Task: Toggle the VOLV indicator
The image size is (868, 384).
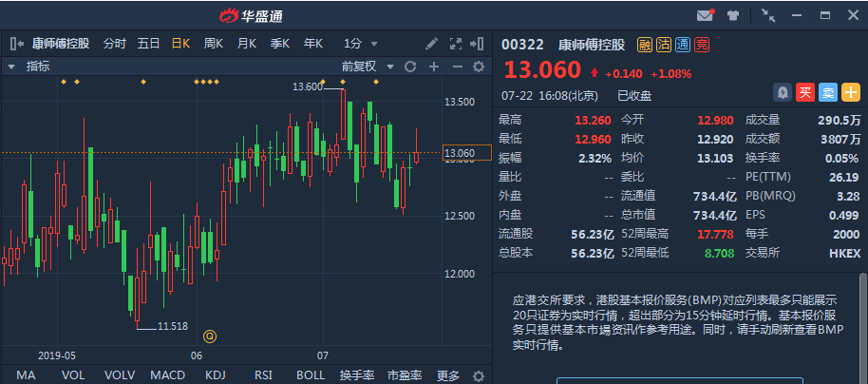Action: point(120,375)
